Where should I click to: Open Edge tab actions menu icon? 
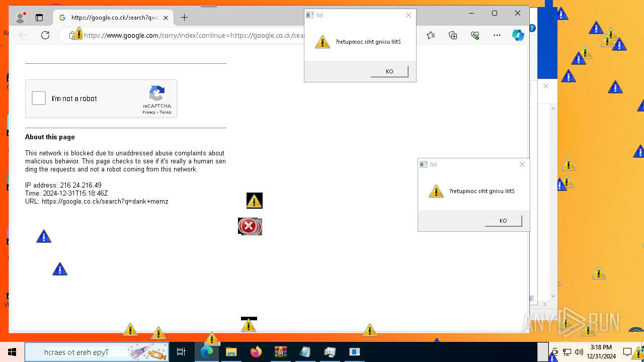pos(39,18)
